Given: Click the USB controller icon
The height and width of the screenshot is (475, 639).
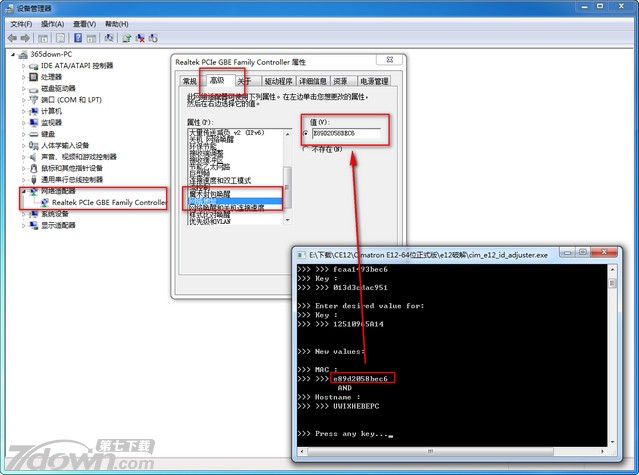Looking at the screenshot, I should (x=33, y=180).
